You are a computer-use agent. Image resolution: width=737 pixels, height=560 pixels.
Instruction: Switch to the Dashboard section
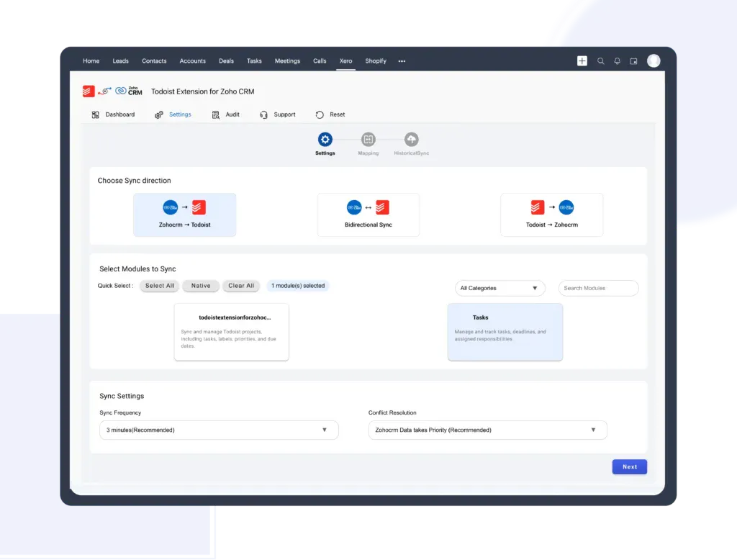120,114
